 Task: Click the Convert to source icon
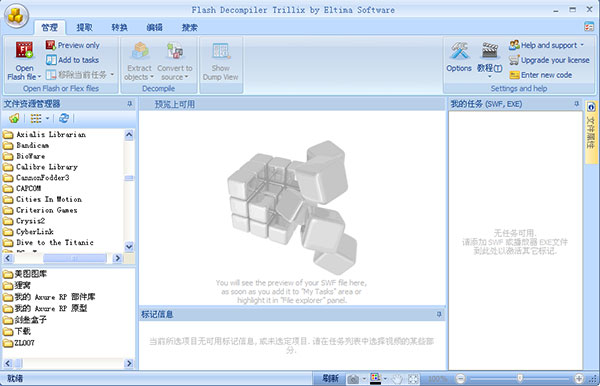coord(175,50)
